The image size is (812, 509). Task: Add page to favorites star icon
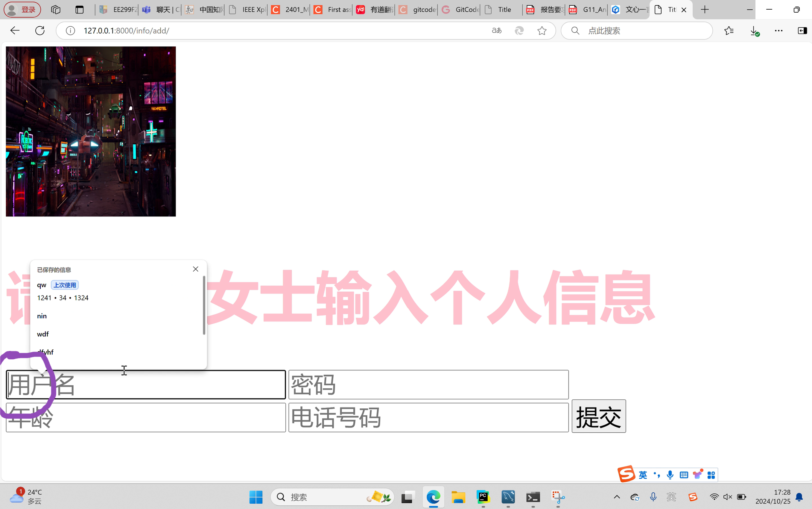pos(542,31)
